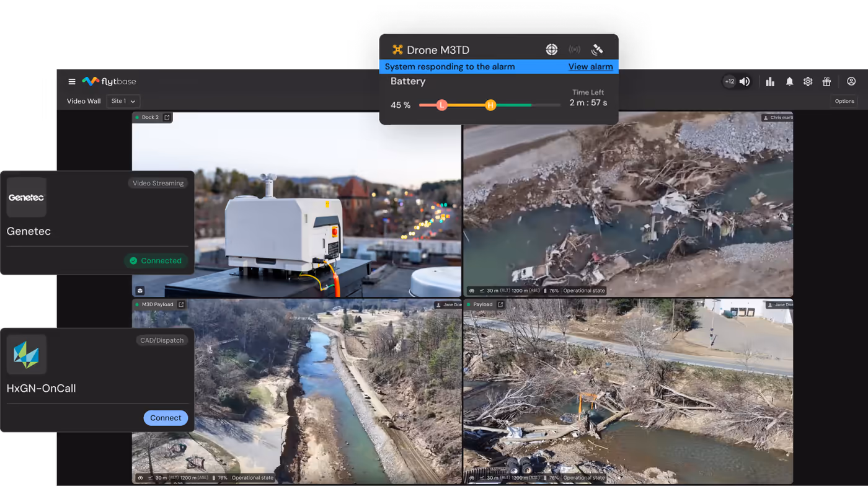Click the Genetec card name
The height and width of the screenshot is (486, 868).
(x=29, y=231)
